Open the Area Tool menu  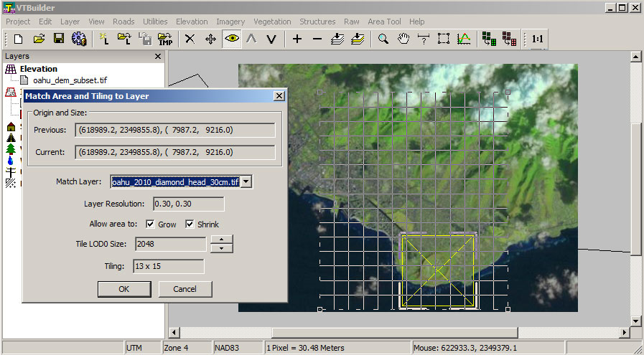click(384, 22)
